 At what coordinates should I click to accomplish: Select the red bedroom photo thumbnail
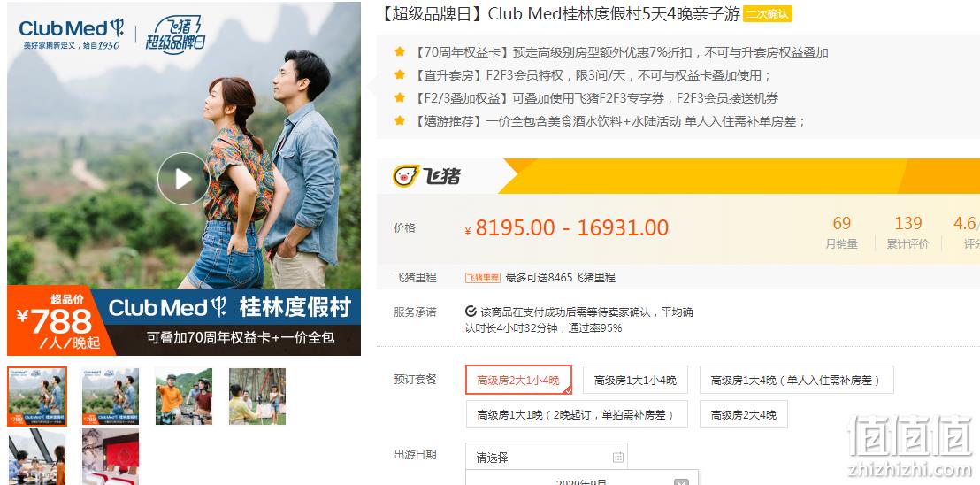pyautogui.click(x=111, y=457)
